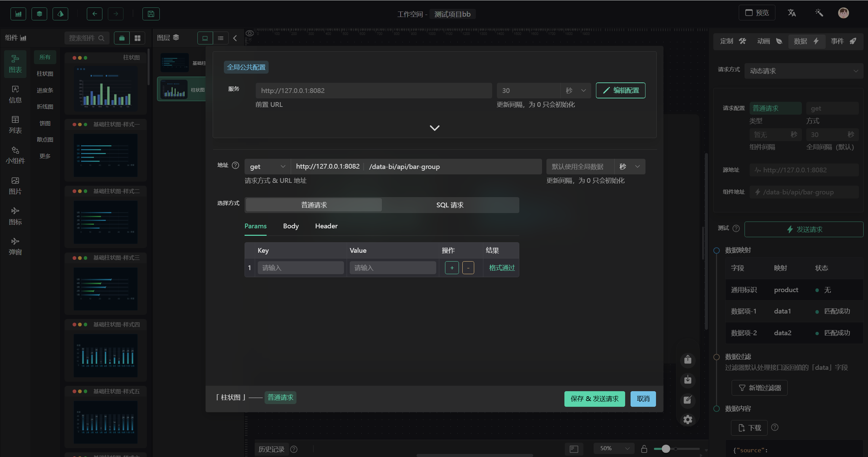Screen dimensions: 868x457
Task: Switch to the Header tab
Action: tap(326, 226)
